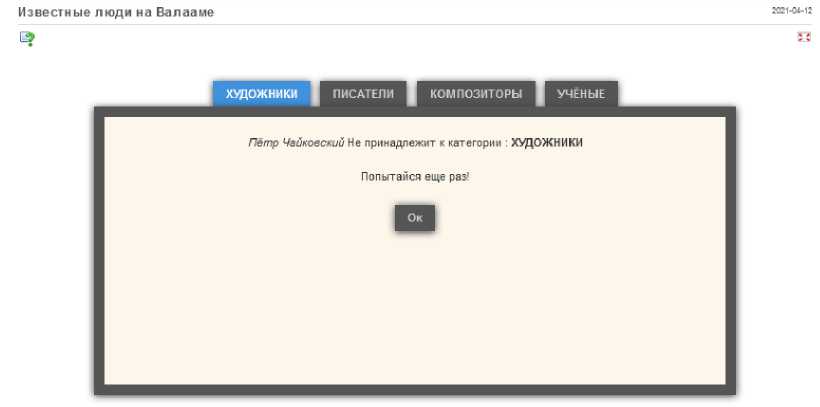Select the КОМПОЗИТОРЫ tab
The width and height of the screenshot is (820, 407).
point(476,94)
